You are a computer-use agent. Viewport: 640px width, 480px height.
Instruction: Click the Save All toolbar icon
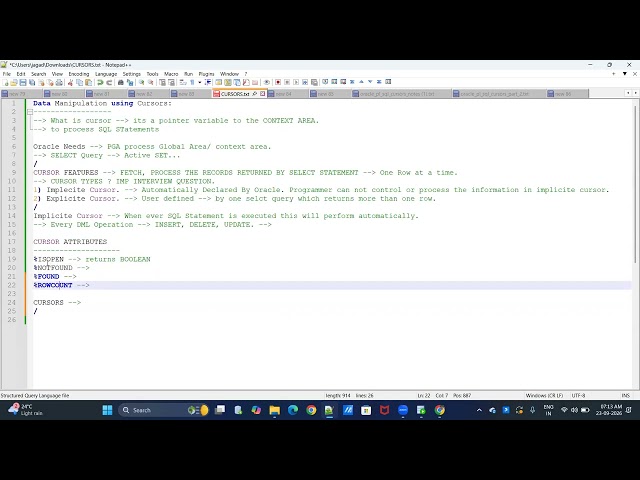tap(32, 82)
